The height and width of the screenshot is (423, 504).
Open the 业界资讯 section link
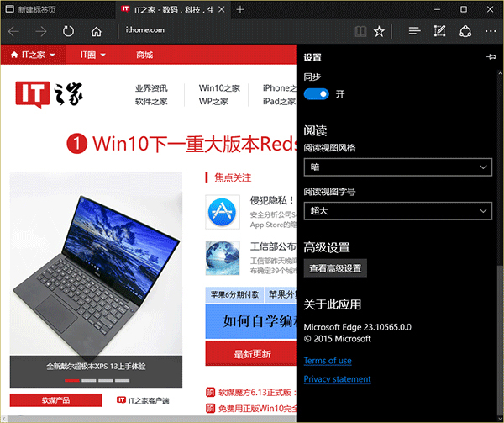[x=151, y=88]
